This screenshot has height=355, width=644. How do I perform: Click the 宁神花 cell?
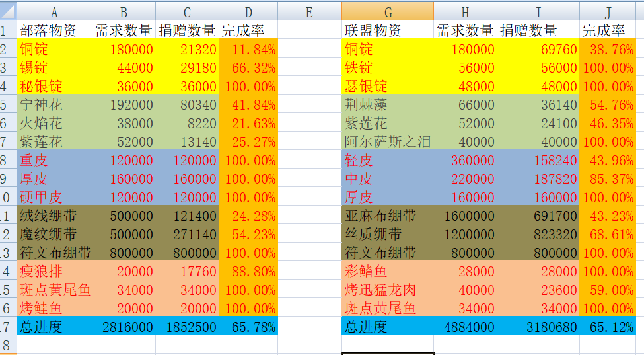click(x=54, y=104)
